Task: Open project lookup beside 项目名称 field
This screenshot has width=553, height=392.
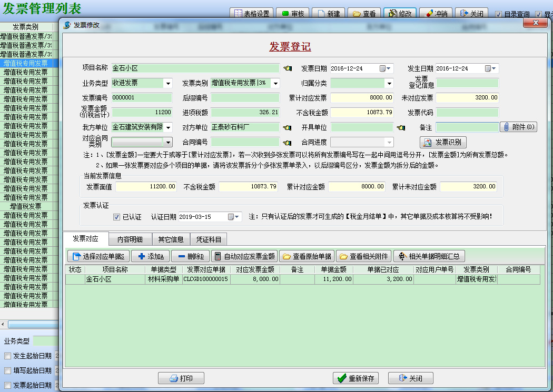Action: [288, 68]
